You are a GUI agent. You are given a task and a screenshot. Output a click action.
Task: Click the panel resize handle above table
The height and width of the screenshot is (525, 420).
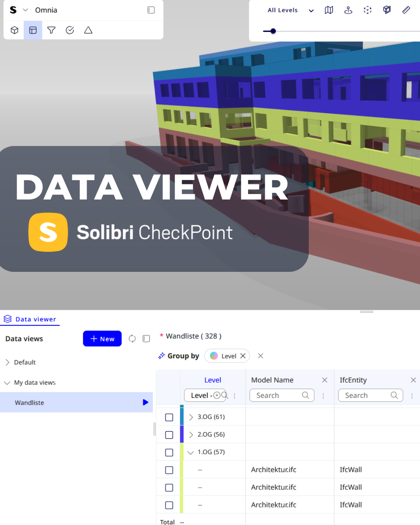coord(367,311)
